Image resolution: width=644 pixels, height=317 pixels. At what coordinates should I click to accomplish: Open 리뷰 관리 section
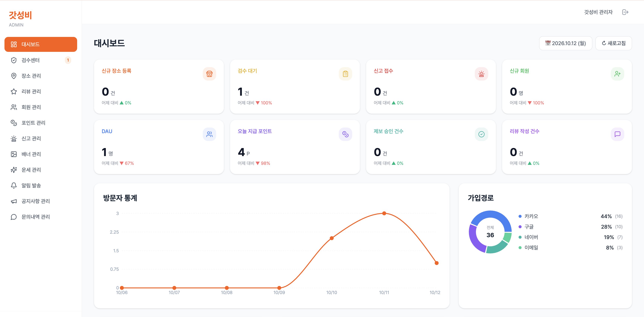coord(41,92)
